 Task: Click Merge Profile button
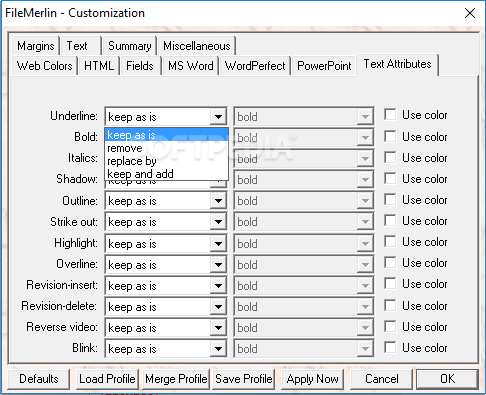click(x=176, y=379)
